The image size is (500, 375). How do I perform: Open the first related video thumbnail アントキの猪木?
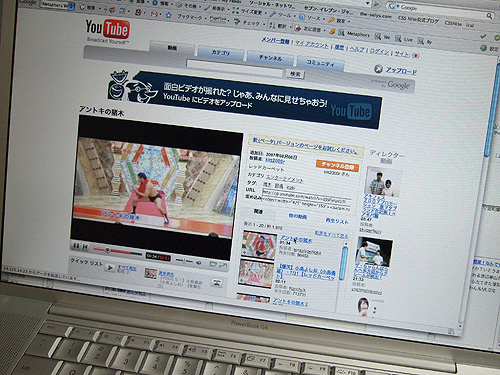click(x=259, y=245)
